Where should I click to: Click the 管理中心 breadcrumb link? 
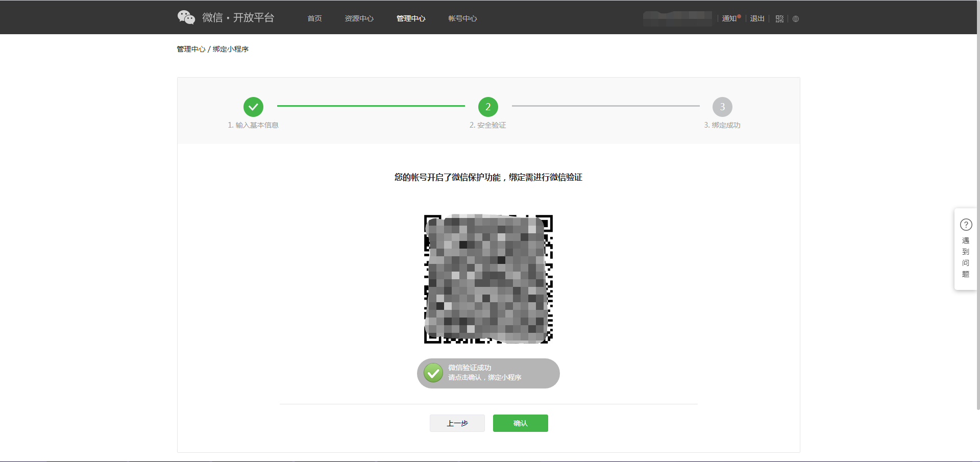coord(191,49)
